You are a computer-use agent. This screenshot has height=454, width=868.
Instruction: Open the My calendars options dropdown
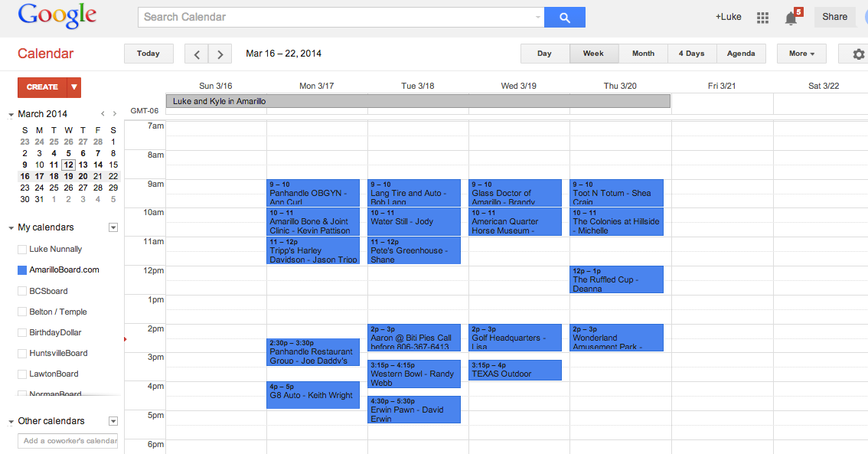click(113, 227)
